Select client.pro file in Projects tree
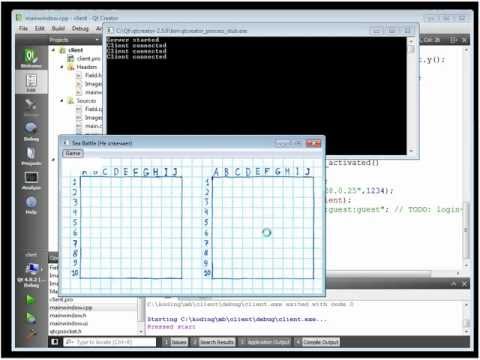Viewport: 480px width, 360px height. coord(84,59)
